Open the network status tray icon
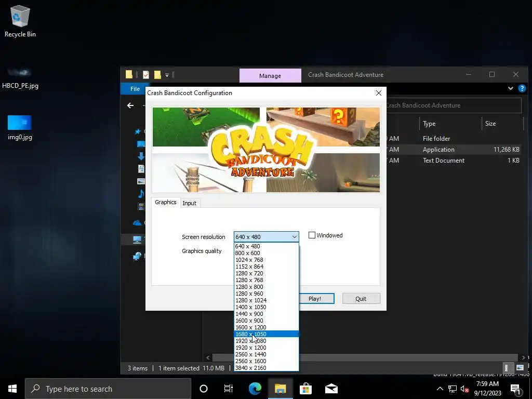This screenshot has width=532, height=399. point(453,389)
